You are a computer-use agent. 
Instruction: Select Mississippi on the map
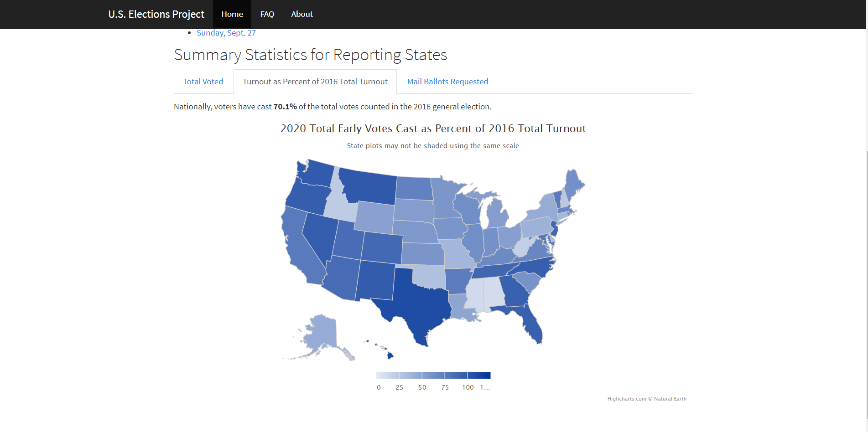pyautogui.click(x=474, y=295)
